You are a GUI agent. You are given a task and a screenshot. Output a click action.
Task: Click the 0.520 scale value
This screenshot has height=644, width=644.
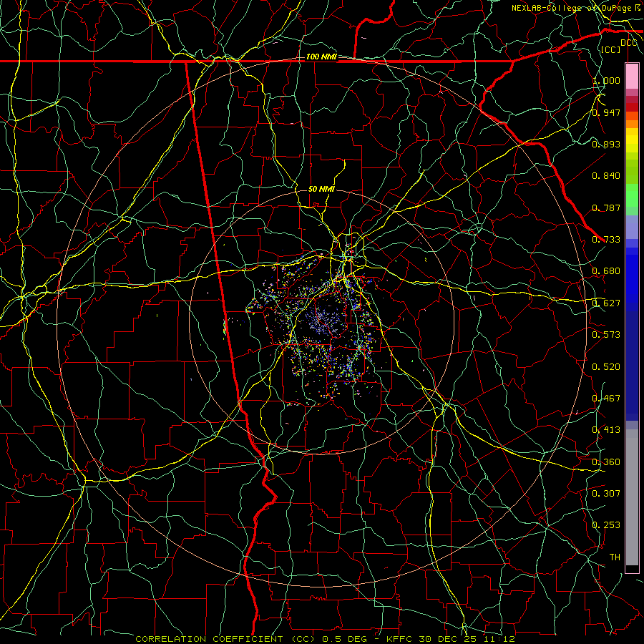606,367
